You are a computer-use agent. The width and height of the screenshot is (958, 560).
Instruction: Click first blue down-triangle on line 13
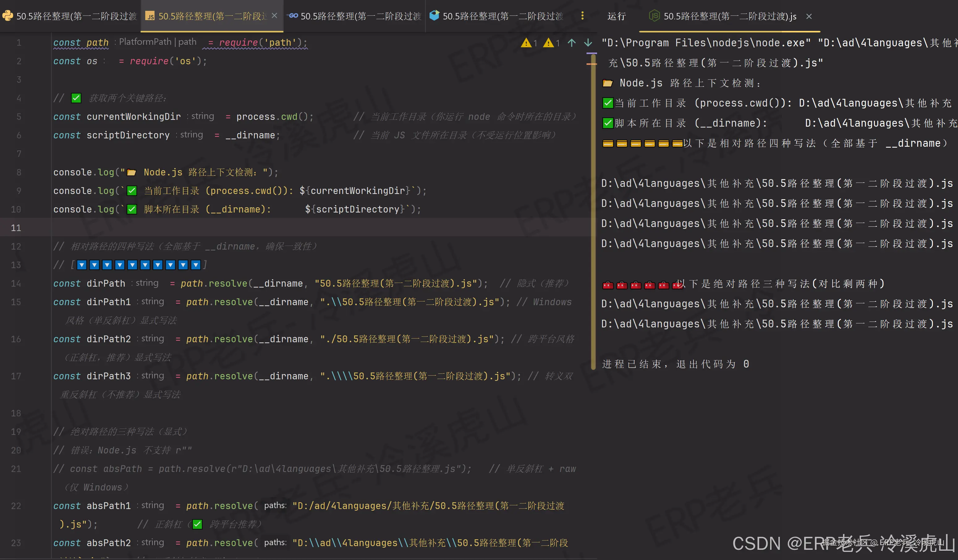82,265
